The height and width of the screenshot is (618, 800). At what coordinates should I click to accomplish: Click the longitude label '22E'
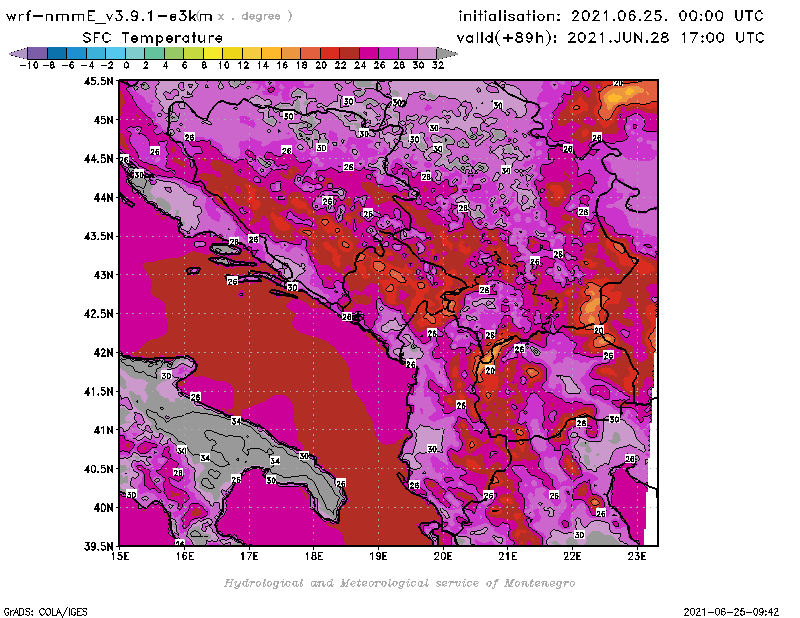click(572, 556)
